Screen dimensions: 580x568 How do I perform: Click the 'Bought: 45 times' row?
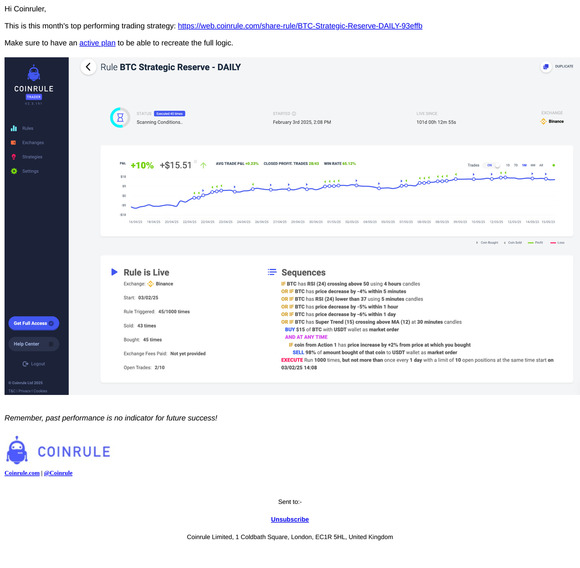tap(143, 340)
